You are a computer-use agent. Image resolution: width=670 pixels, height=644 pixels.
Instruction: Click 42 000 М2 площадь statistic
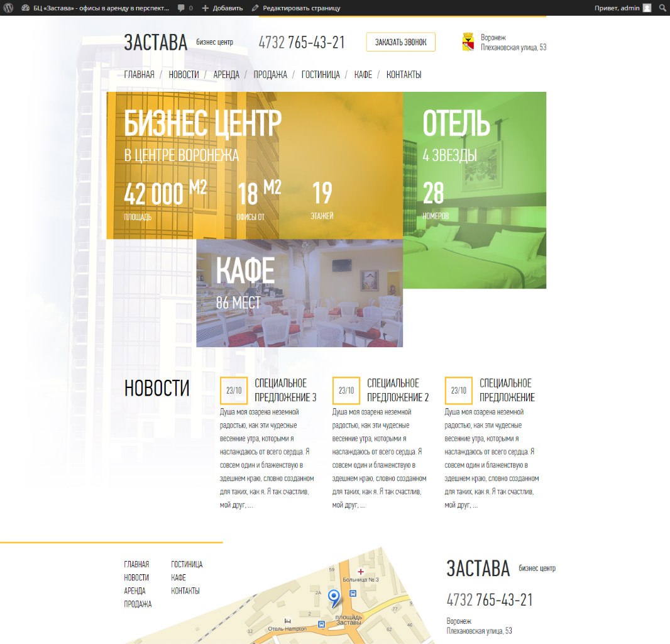point(165,200)
